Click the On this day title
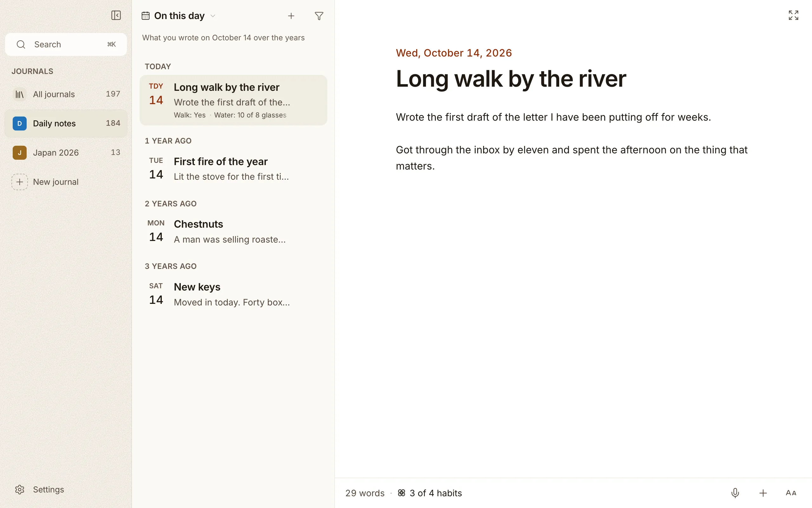Screen dimensions: 812x508 (x=179, y=16)
